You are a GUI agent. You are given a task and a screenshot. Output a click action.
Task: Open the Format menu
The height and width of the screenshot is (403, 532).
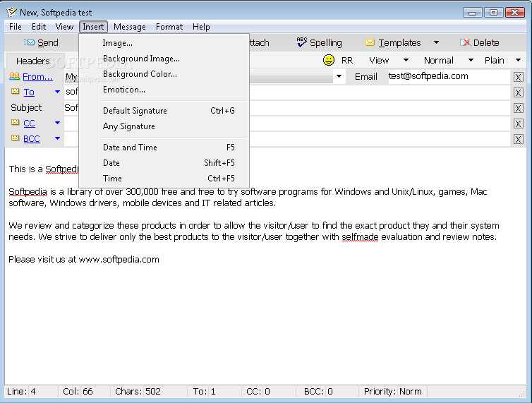(x=169, y=27)
